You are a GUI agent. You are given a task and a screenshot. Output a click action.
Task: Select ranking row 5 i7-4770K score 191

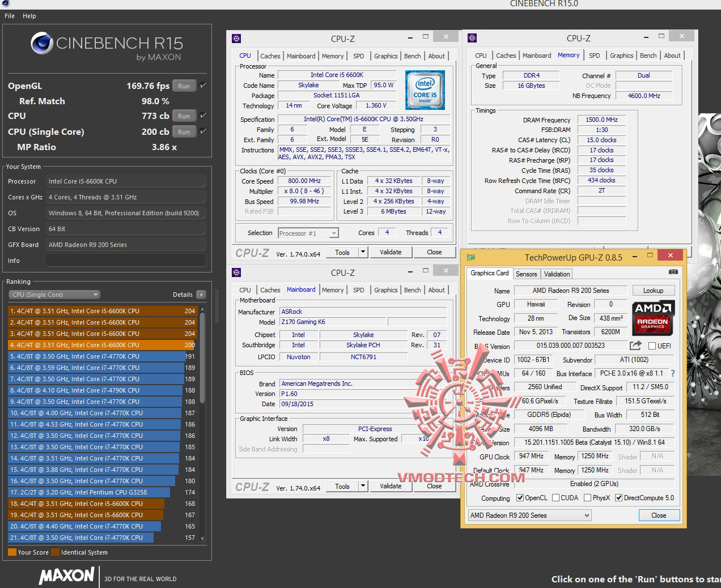point(102,356)
